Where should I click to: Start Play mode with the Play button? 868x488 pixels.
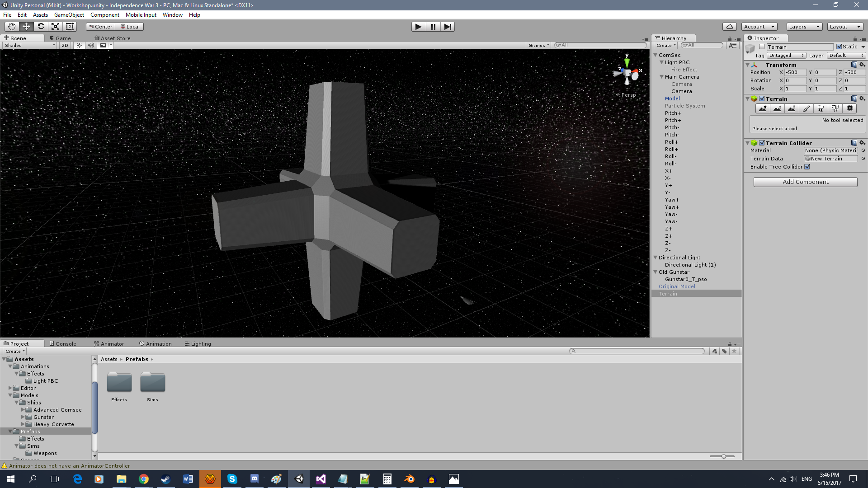pyautogui.click(x=419, y=27)
